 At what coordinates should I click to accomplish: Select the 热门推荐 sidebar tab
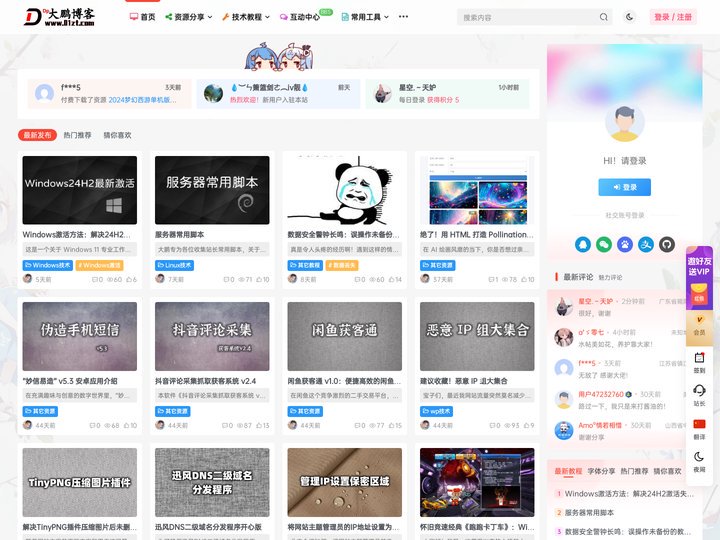pos(634,471)
